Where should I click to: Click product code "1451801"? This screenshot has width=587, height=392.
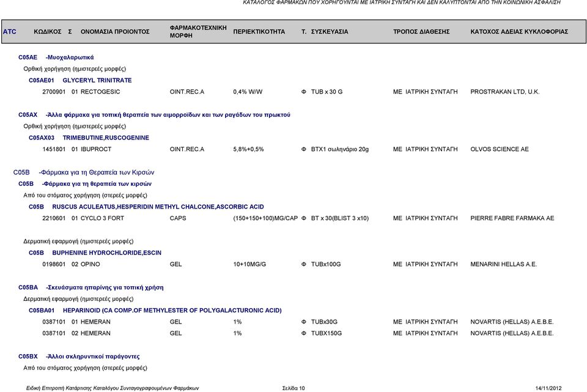[54, 149]
